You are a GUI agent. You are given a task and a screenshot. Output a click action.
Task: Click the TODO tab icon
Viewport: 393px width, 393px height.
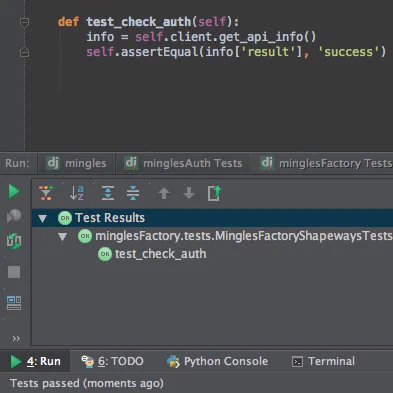tap(88, 362)
